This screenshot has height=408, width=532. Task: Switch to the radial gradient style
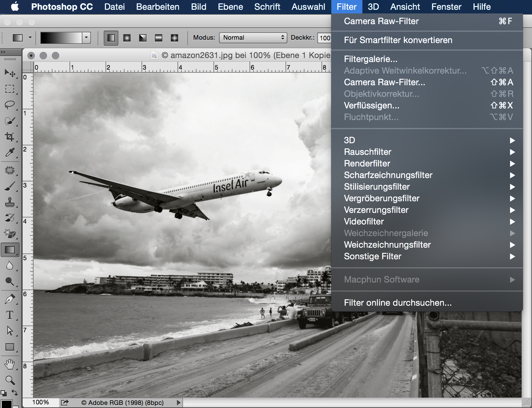pos(127,38)
